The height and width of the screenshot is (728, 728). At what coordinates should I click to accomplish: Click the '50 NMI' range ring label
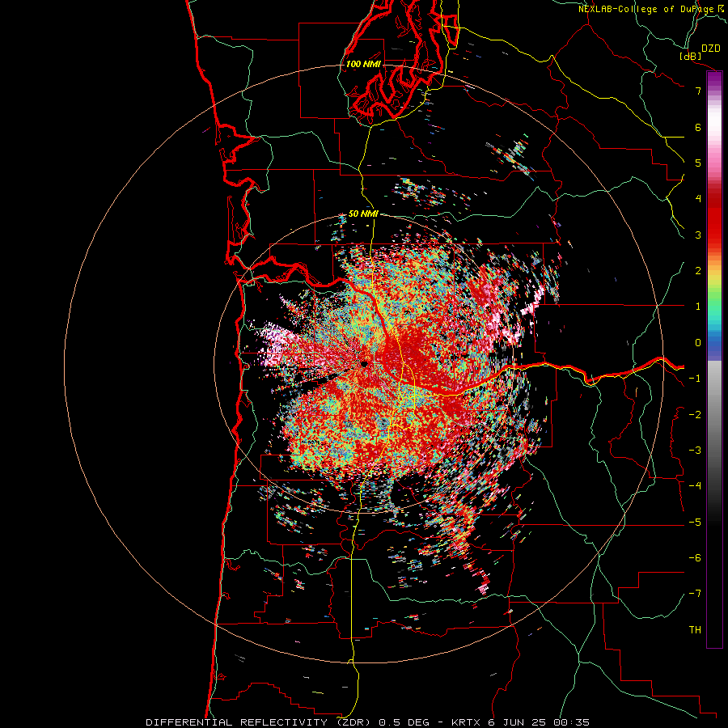point(363,214)
